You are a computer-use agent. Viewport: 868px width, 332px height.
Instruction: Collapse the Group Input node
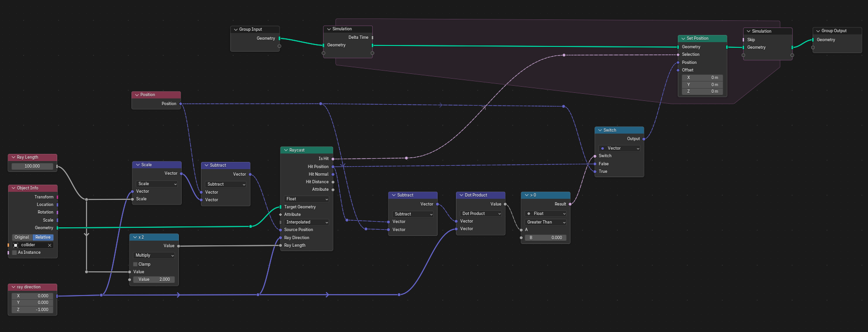(x=236, y=29)
